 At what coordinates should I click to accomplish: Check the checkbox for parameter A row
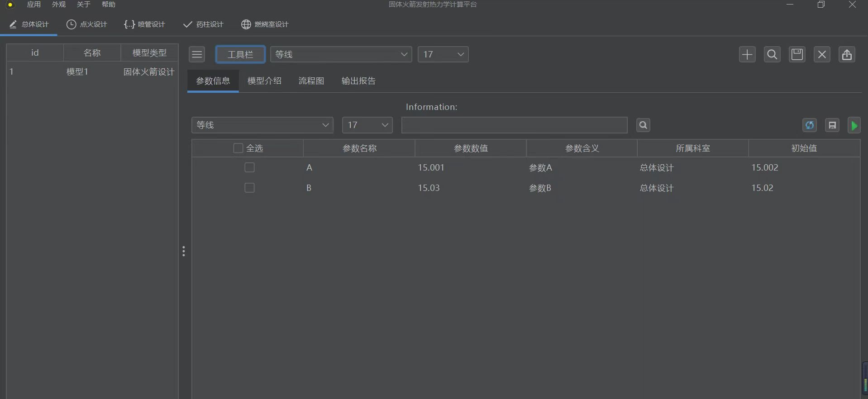249,167
